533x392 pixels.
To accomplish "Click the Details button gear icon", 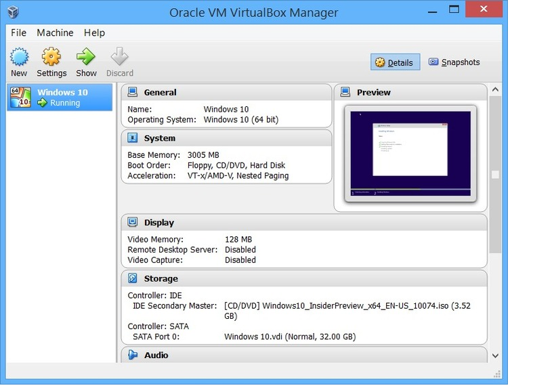I will click(x=380, y=62).
